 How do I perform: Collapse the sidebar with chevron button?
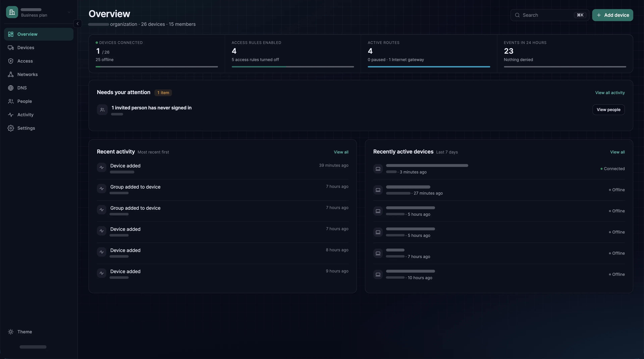(x=77, y=24)
